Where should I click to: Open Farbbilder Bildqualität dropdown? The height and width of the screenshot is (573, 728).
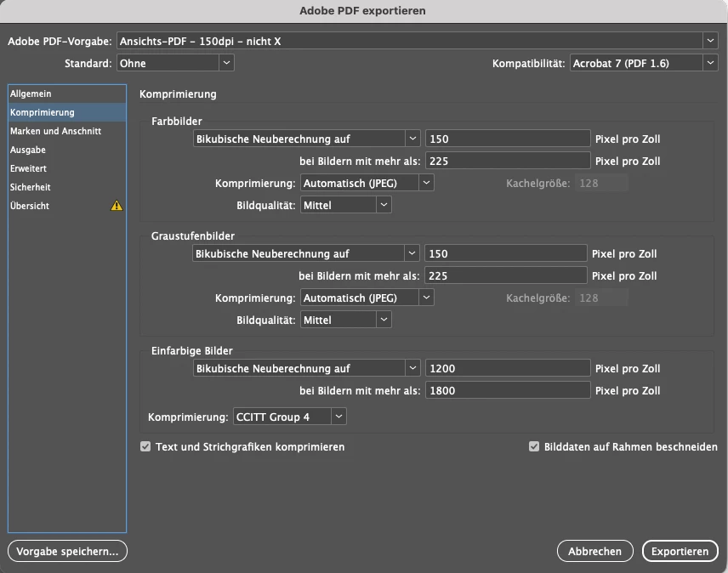(x=346, y=205)
